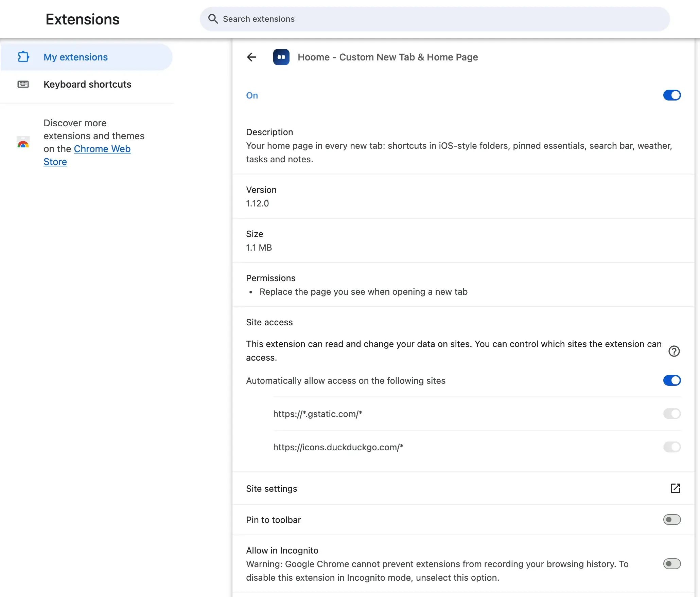Toggle automatically allow access on sites

tap(672, 380)
